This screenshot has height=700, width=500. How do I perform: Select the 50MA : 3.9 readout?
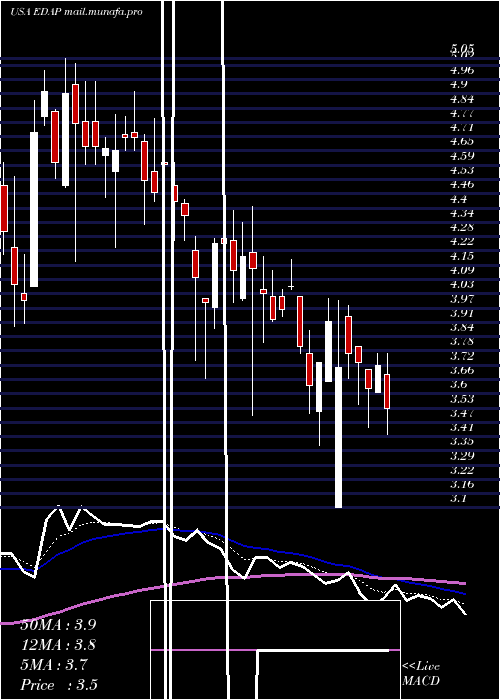pos(58,625)
